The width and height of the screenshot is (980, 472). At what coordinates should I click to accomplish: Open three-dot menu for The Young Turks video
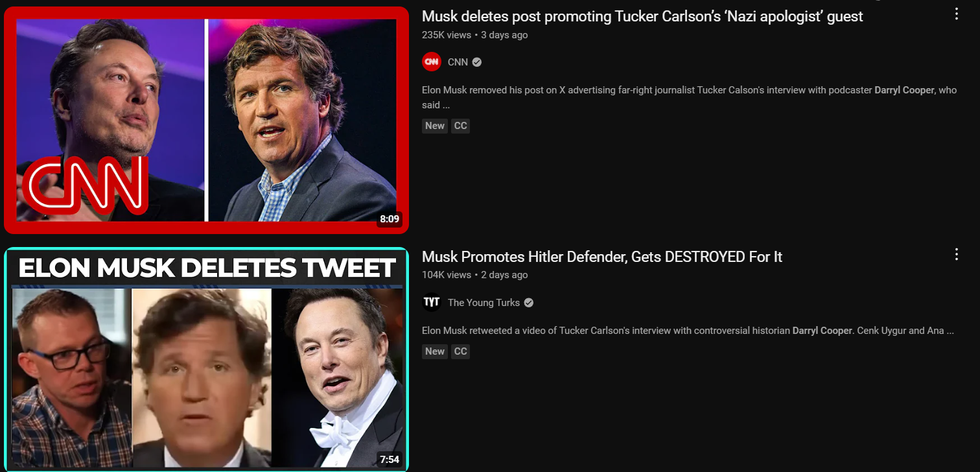click(x=957, y=254)
